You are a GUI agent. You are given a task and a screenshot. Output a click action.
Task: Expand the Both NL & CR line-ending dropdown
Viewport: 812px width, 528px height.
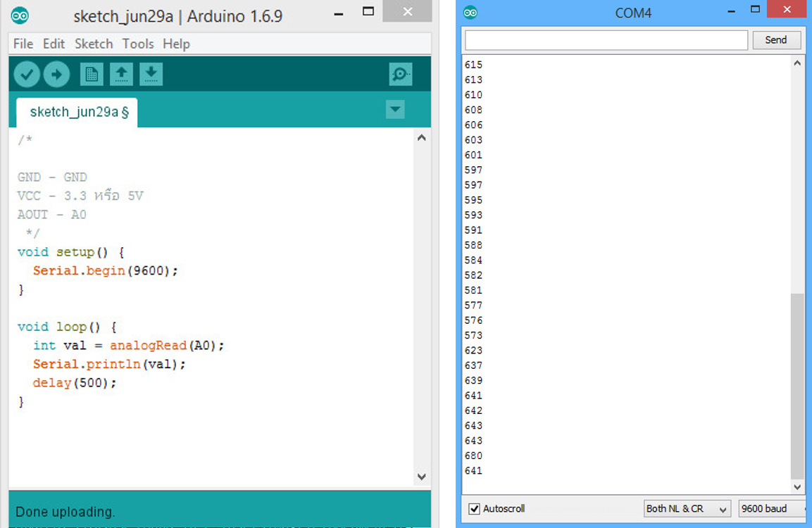[x=687, y=509]
